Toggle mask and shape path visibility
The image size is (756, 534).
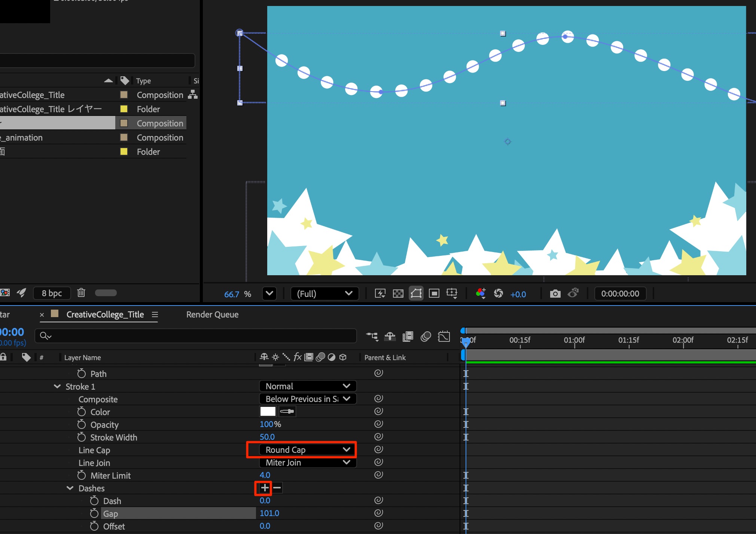(x=416, y=294)
